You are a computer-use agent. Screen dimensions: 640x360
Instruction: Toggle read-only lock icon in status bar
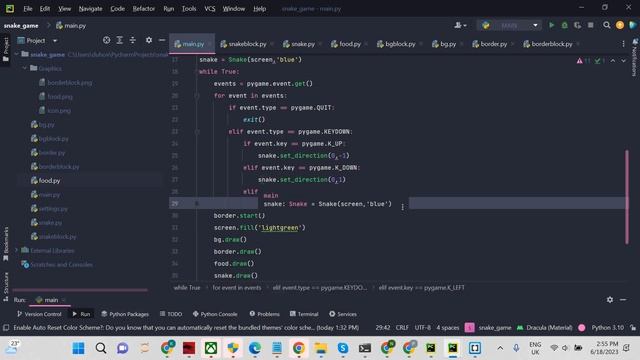633,327
